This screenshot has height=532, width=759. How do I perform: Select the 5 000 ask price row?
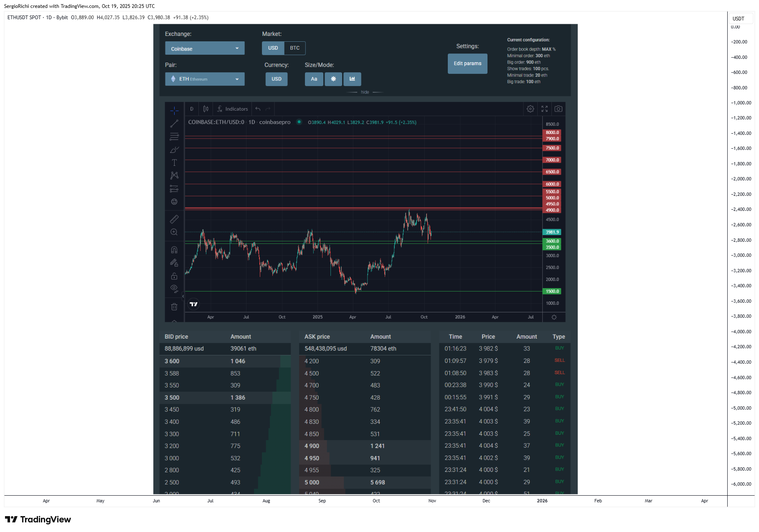click(365, 482)
